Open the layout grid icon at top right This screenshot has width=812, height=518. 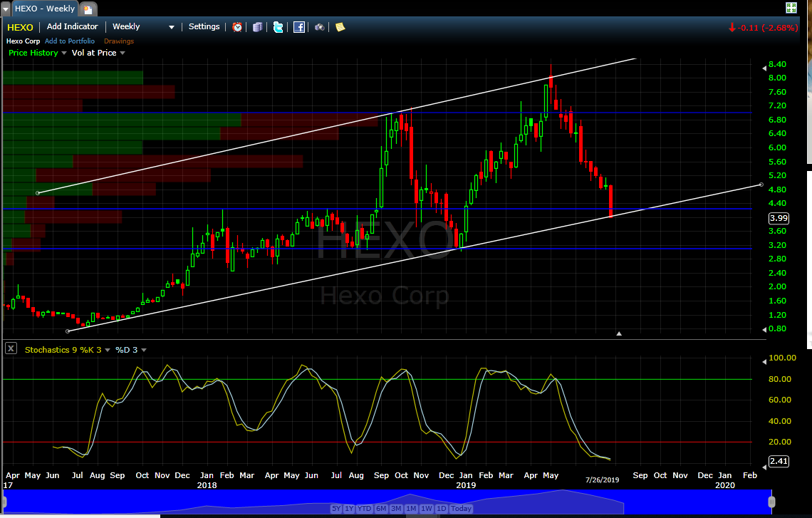tap(791, 7)
